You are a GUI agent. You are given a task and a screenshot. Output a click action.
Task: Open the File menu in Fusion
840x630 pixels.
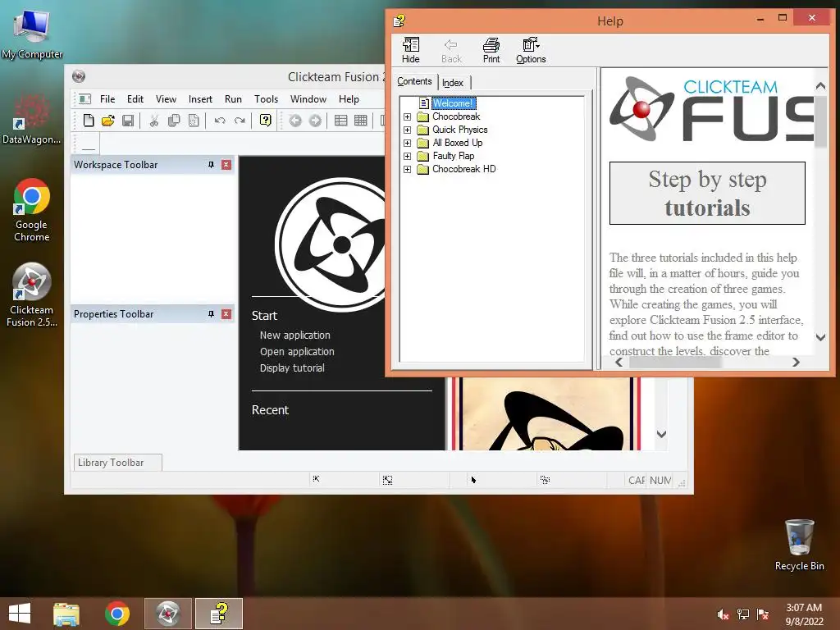point(107,99)
